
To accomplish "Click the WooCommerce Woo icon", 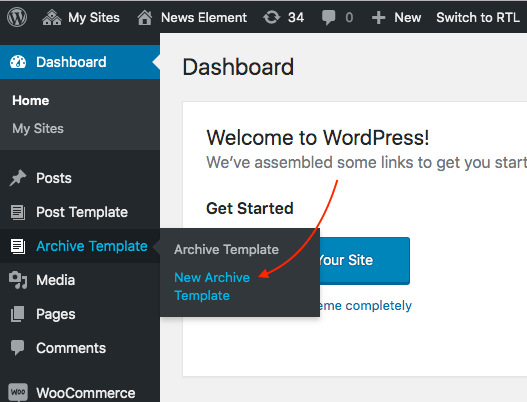I will [18, 392].
